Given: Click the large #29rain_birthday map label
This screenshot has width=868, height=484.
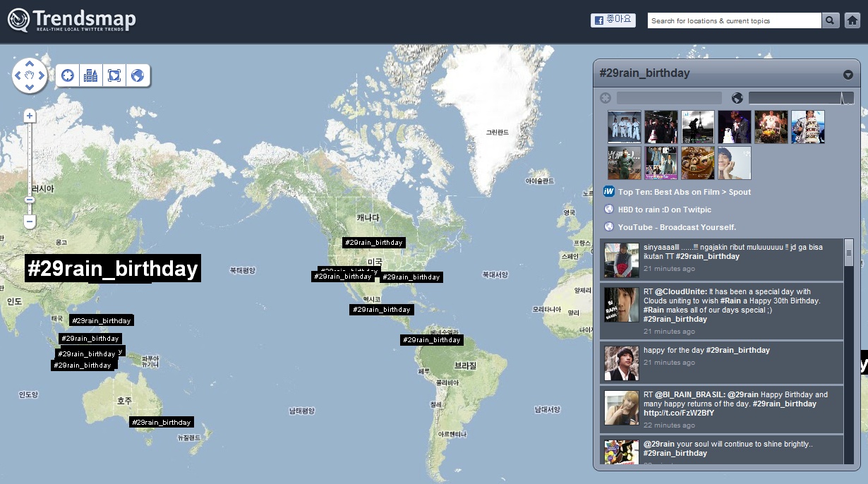Looking at the screenshot, I should (112, 269).
